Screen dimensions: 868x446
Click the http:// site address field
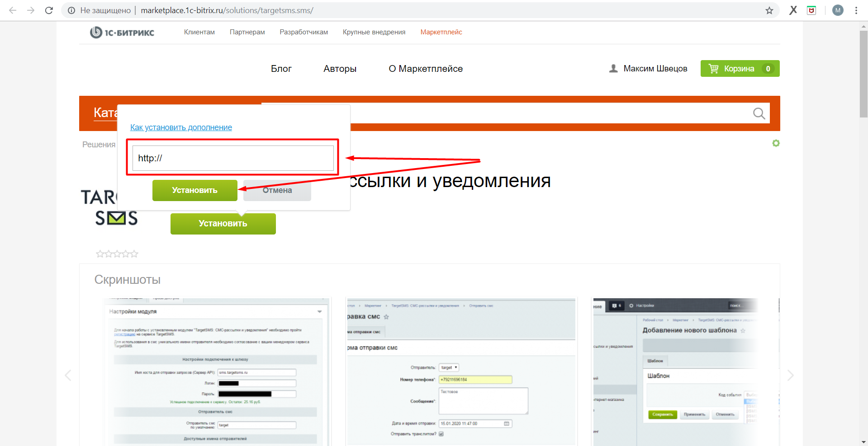[x=233, y=158]
